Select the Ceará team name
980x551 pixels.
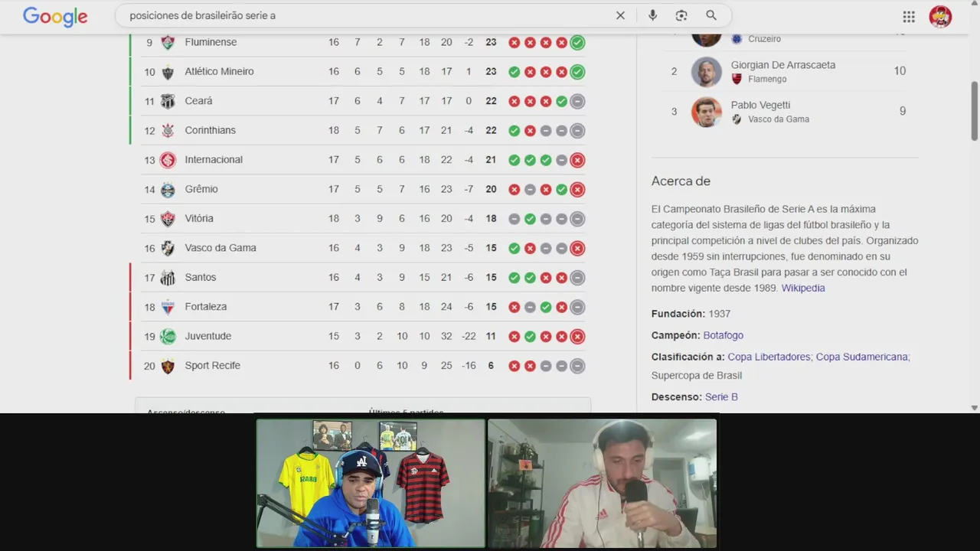[198, 101]
